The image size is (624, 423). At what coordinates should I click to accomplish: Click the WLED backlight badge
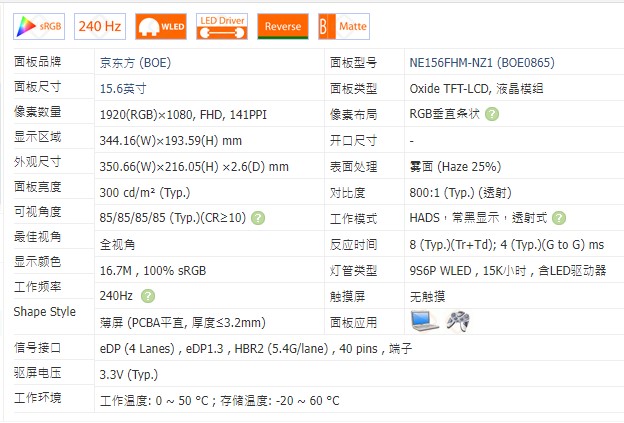[161, 26]
